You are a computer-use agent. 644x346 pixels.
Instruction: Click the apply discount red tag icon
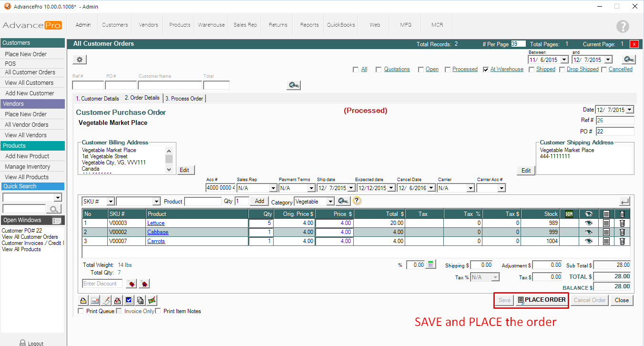point(132,284)
